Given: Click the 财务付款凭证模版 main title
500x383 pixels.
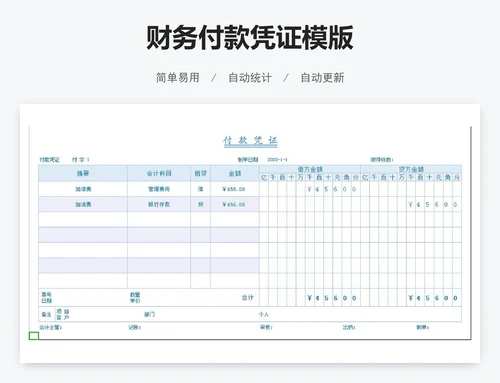Looking at the screenshot, I should pyautogui.click(x=250, y=37).
